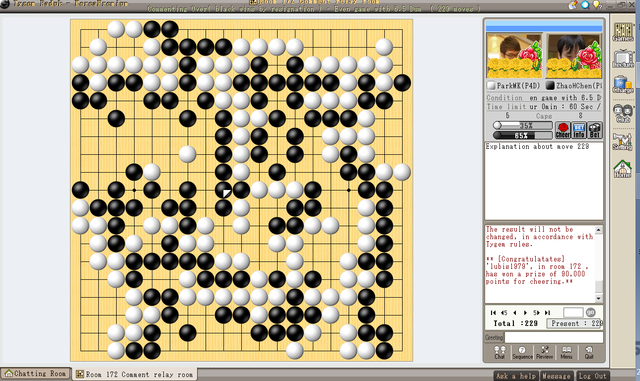This screenshot has width=640, height=381.
Task: Click white player's 35% cheer bar
Action: (522, 125)
